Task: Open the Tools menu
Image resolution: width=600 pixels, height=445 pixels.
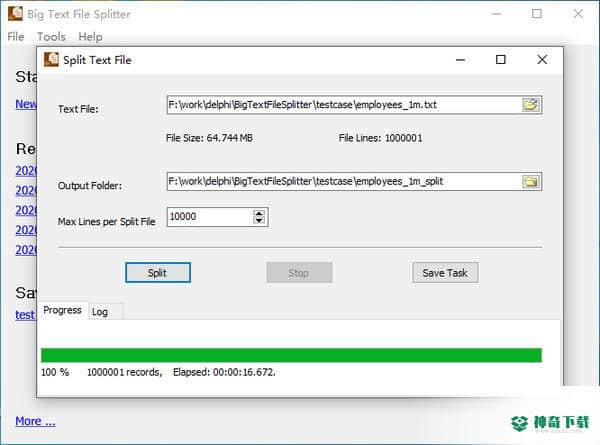Action: [51, 37]
